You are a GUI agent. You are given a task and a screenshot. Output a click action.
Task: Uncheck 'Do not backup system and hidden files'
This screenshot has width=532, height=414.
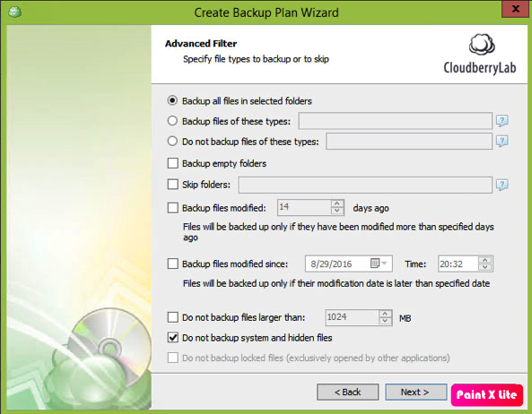[x=172, y=338]
